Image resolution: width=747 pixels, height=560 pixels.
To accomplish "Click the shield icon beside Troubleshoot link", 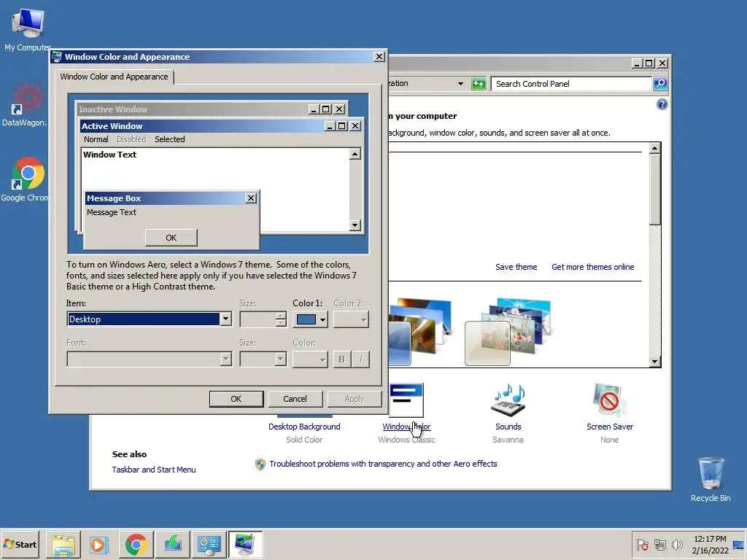I will point(260,464).
